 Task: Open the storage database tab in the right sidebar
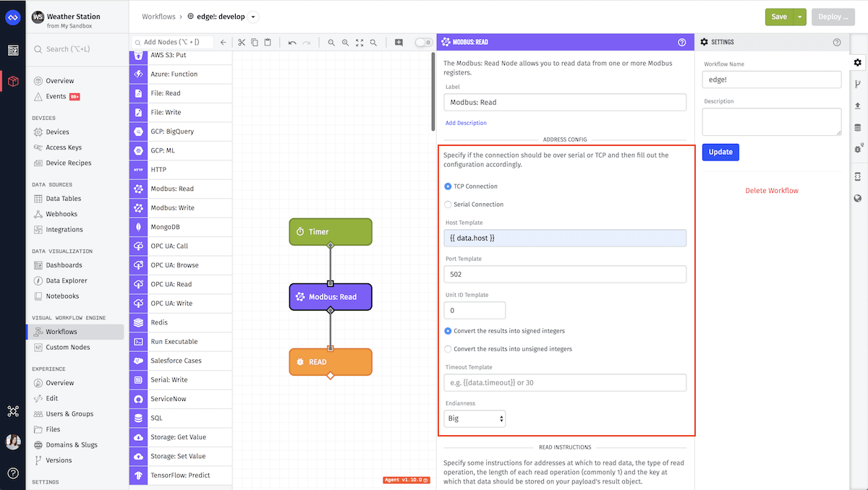858,127
